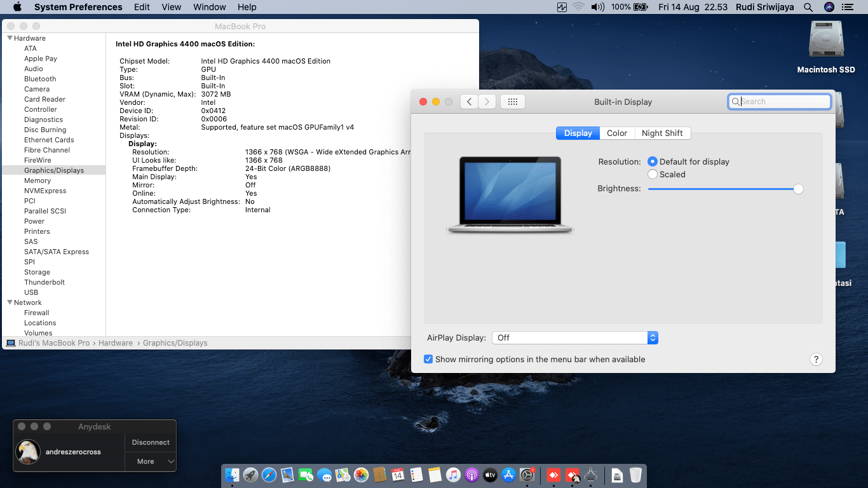Open the volume control in the menu bar
The height and width of the screenshot is (488, 868).
coord(597,7)
